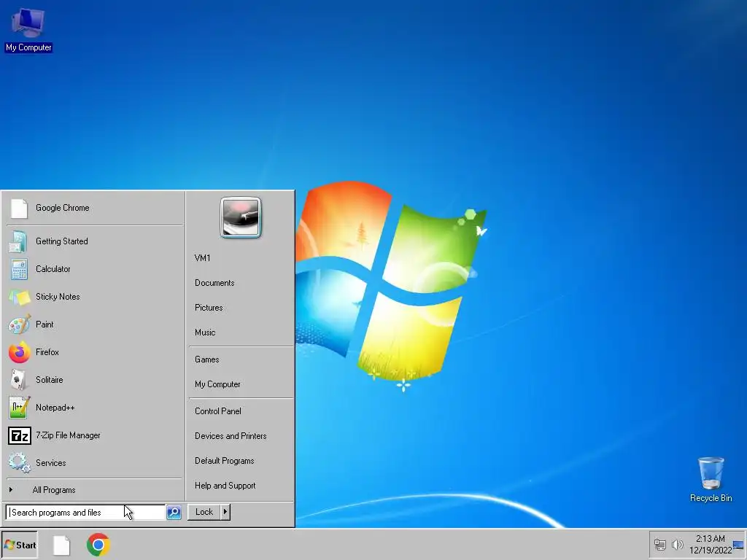Open Help and Support
This screenshot has width=747, height=560.
pos(225,485)
